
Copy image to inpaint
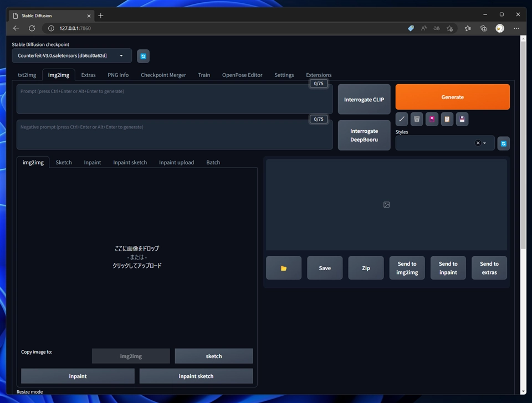pyautogui.click(x=78, y=376)
